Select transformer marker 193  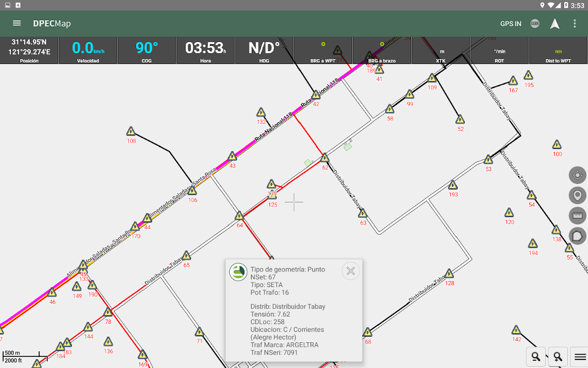tap(453, 185)
